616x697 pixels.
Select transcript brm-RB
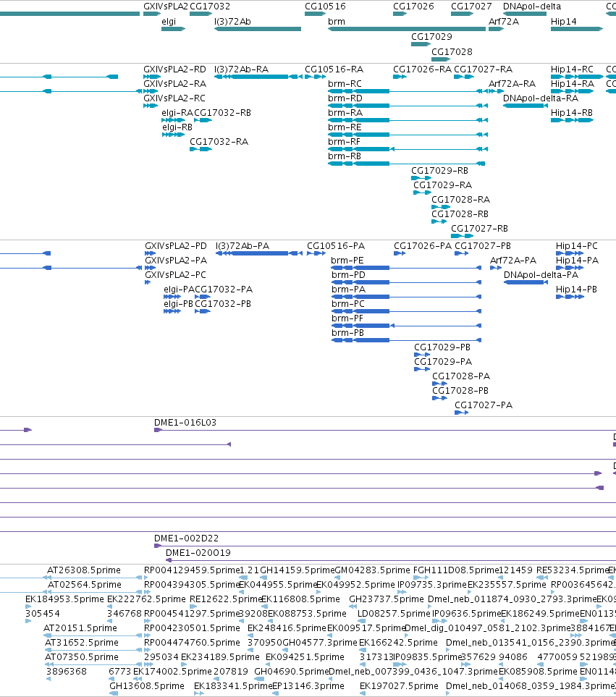coord(406,164)
